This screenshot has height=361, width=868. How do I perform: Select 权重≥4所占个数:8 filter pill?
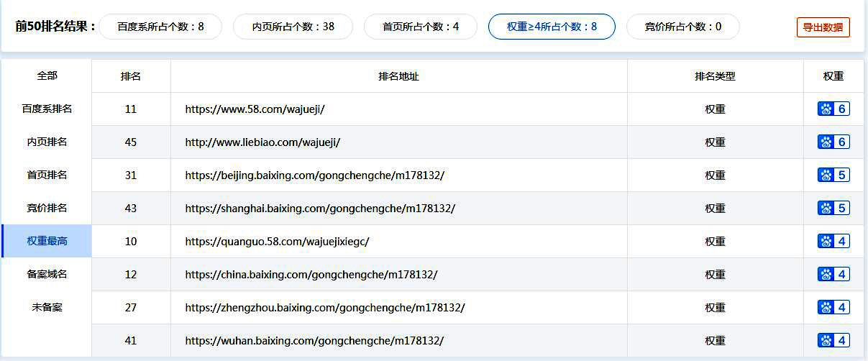pyautogui.click(x=552, y=27)
